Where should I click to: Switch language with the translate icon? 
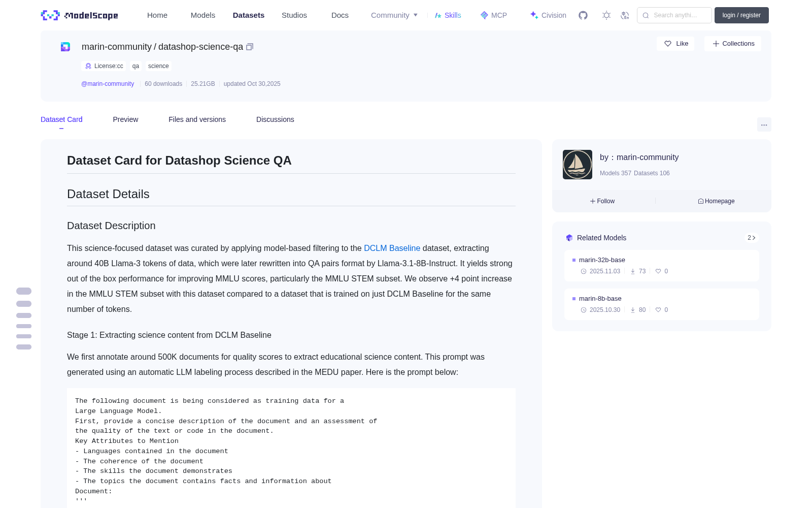point(625,15)
